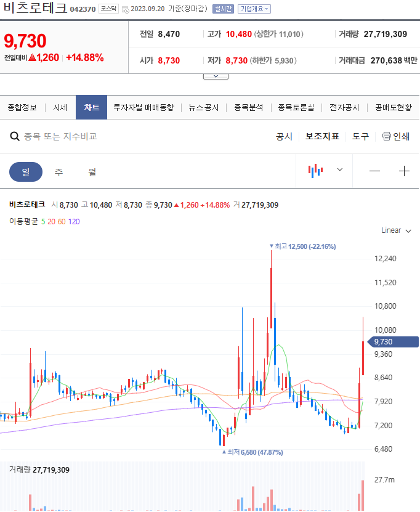Click the 이동평균 label
Screen dimensions: 420x512
click(23, 222)
